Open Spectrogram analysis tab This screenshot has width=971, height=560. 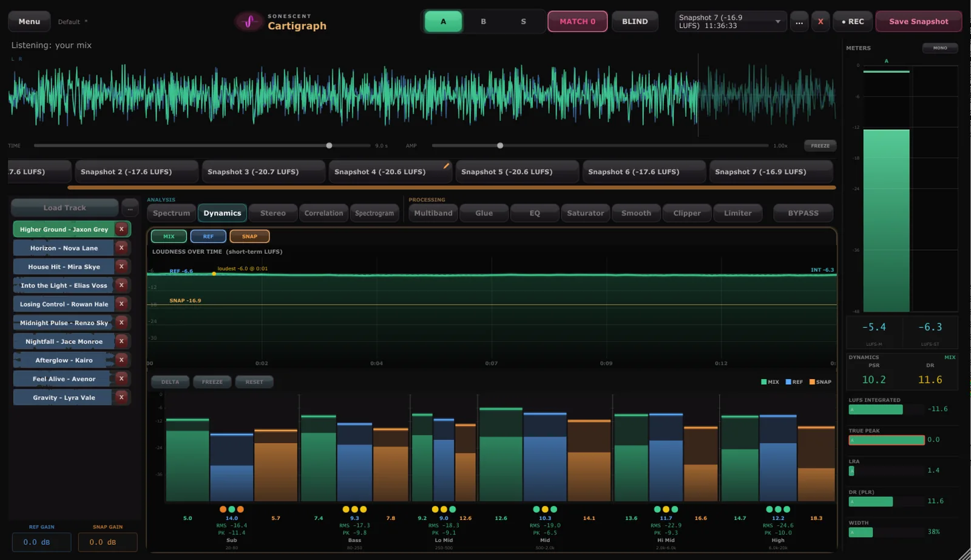[374, 213]
